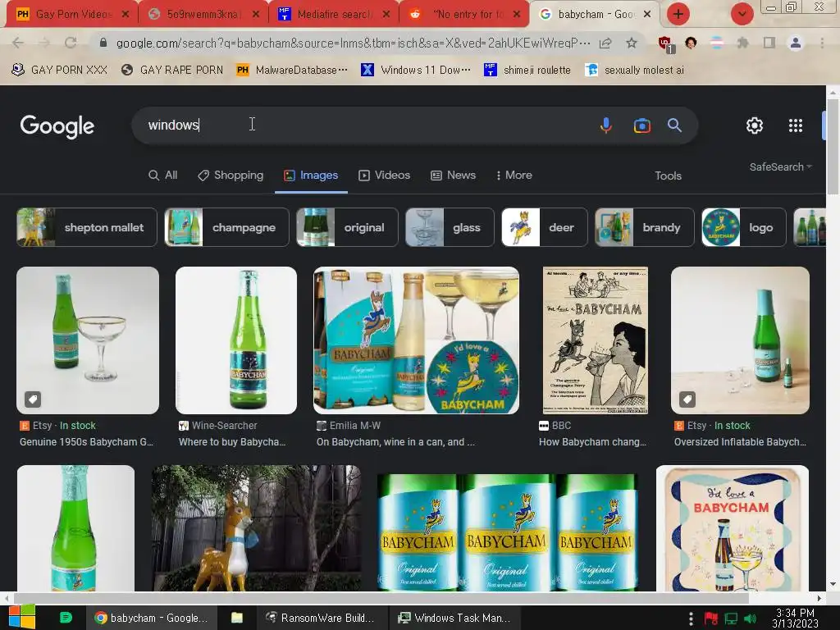The image size is (840, 630).
Task: Open the tab search dropdown arrow
Action: tap(742, 14)
